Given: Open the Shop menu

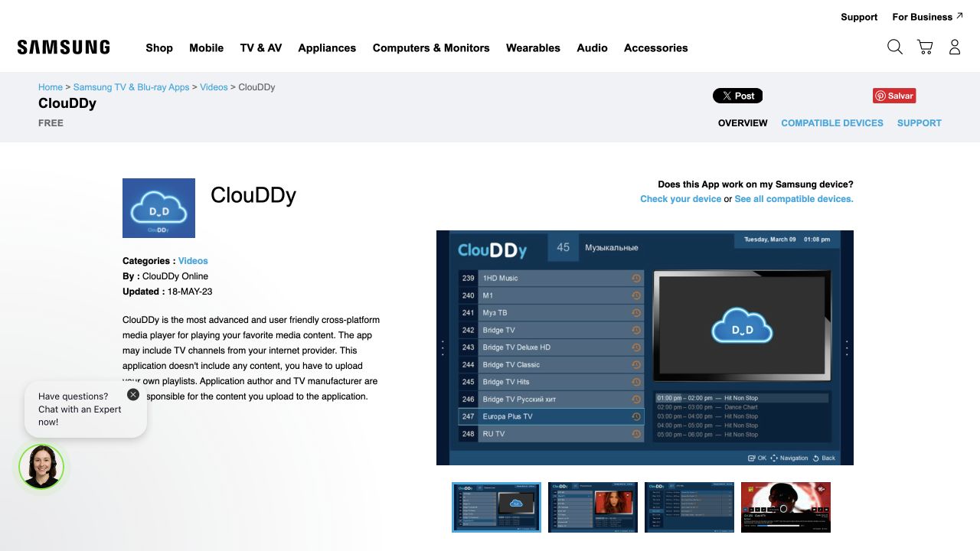Looking at the screenshot, I should [x=159, y=47].
